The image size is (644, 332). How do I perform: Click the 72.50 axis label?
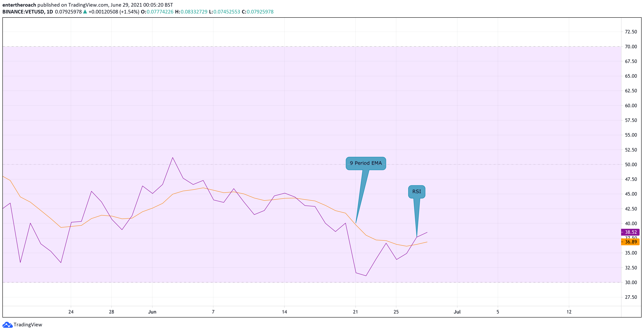click(631, 32)
